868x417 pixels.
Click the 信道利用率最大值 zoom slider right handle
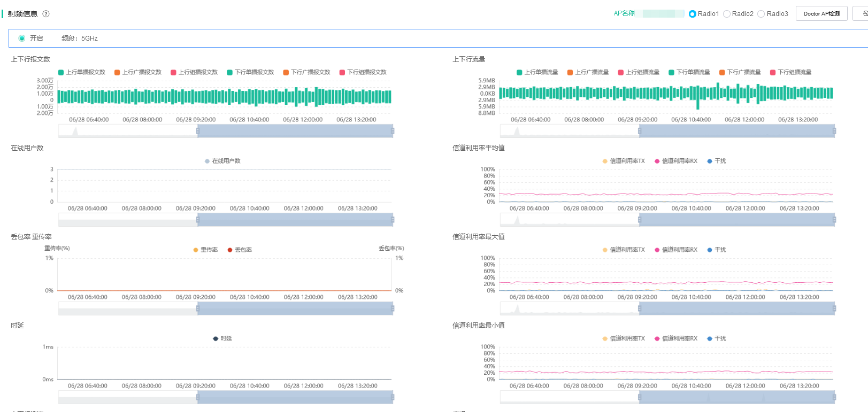(x=834, y=308)
